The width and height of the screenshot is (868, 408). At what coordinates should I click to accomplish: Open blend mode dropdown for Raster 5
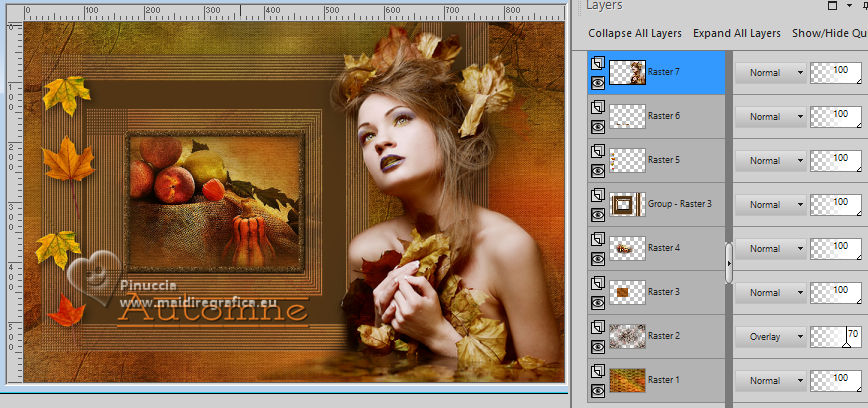click(771, 161)
